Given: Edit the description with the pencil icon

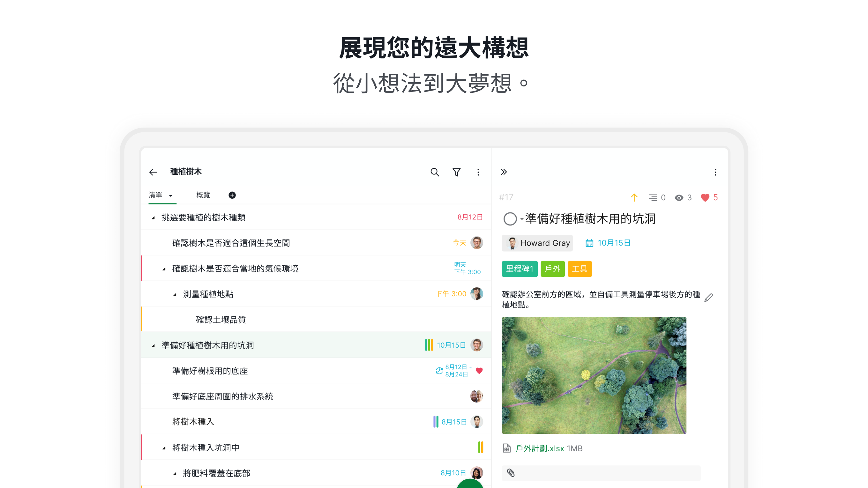Looking at the screenshot, I should tap(708, 297).
